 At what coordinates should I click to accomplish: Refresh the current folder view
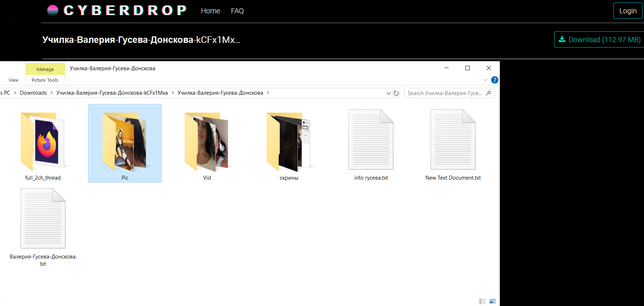[x=396, y=93]
